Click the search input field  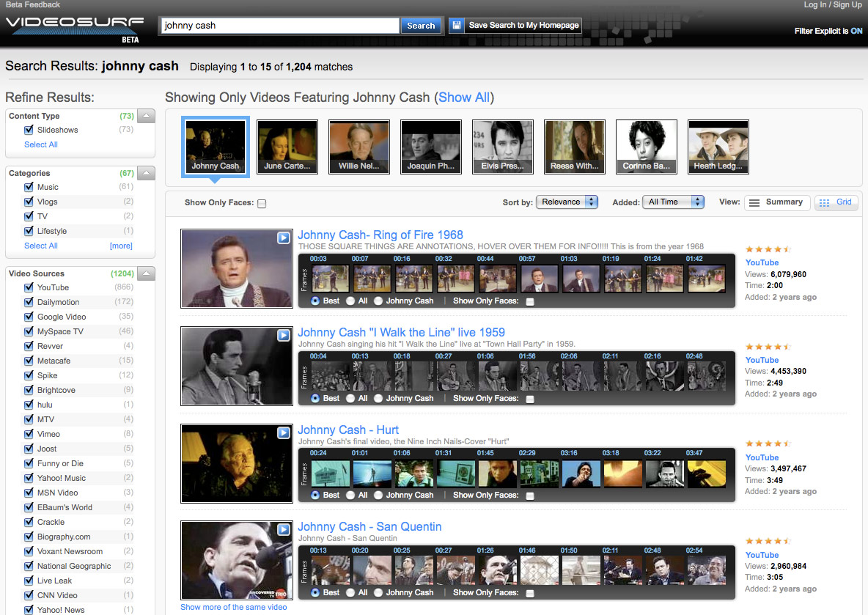pos(279,26)
